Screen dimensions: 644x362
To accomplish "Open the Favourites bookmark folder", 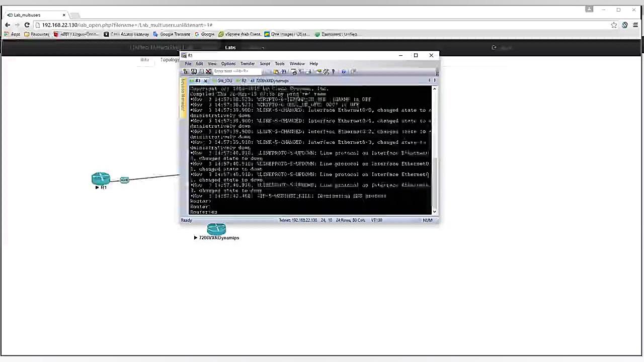I will coord(37,34).
